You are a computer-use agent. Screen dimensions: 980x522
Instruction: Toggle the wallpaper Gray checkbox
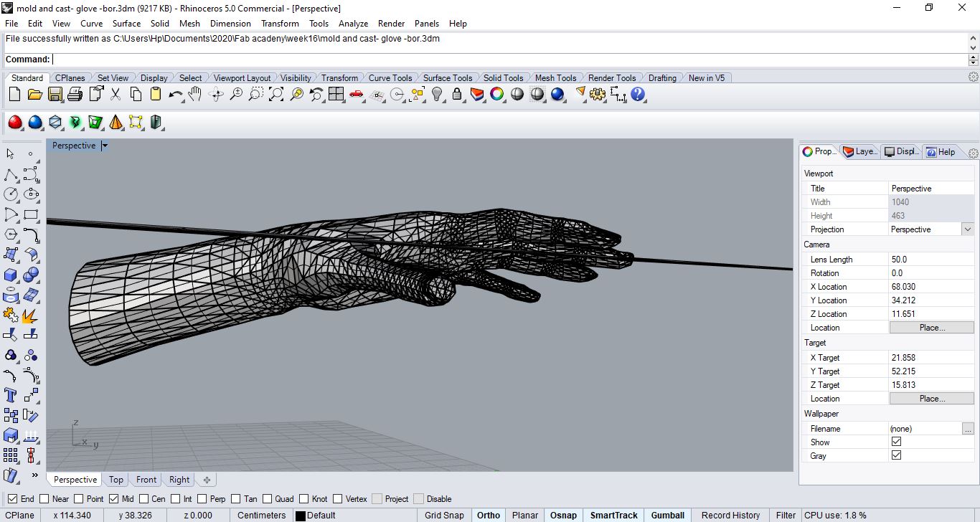click(x=896, y=455)
